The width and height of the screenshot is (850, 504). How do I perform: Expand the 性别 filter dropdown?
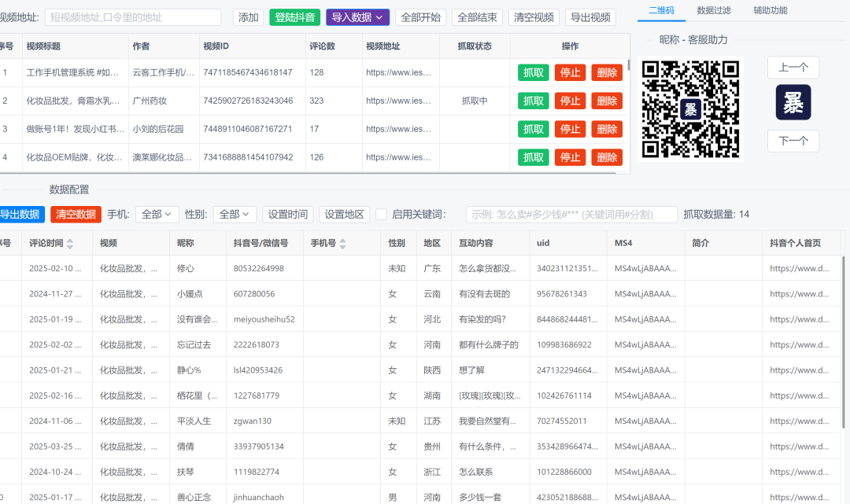pyautogui.click(x=235, y=215)
